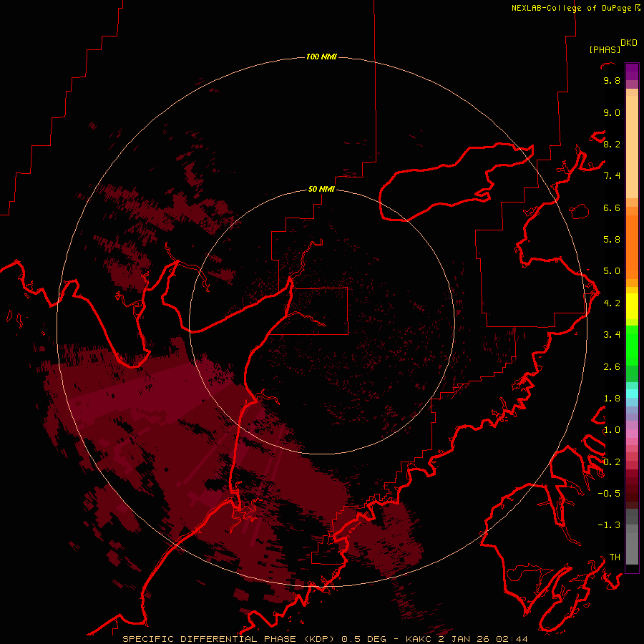Select the cyan color band on the legend
The width and height of the screenshot is (644, 644).
click(x=632, y=393)
